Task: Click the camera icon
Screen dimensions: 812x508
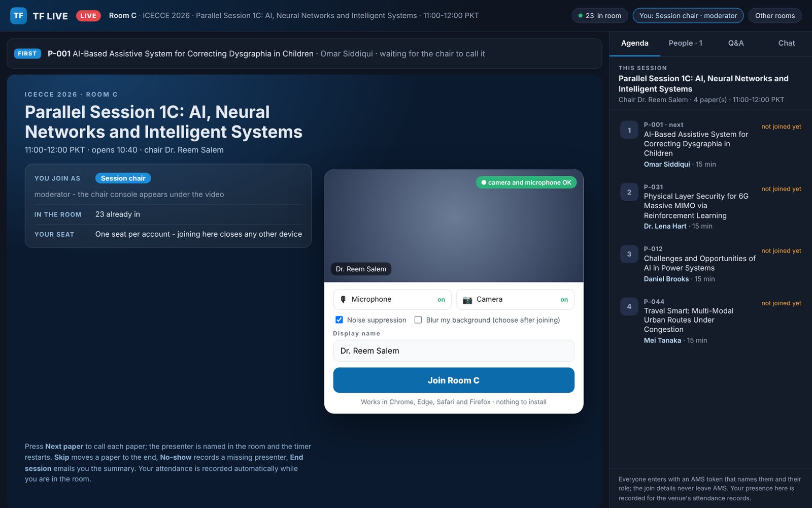Action: click(x=467, y=300)
